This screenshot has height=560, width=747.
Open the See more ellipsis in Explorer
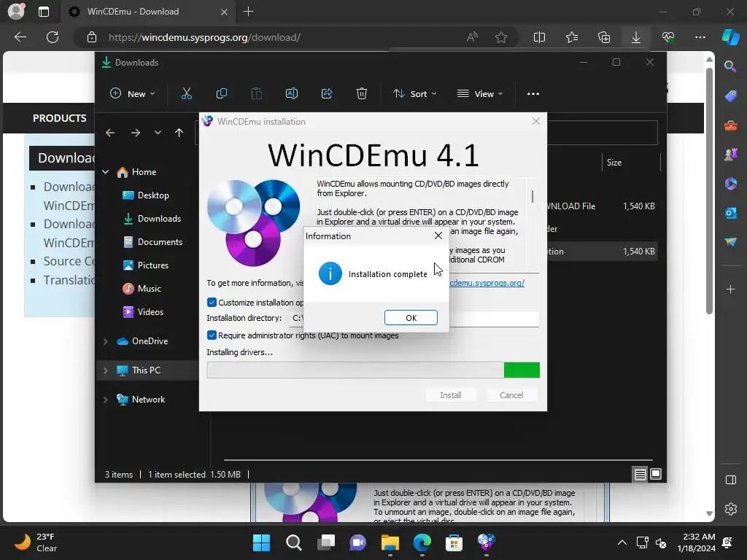click(533, 94)
